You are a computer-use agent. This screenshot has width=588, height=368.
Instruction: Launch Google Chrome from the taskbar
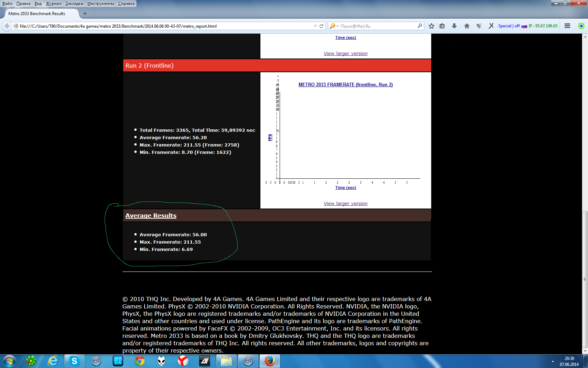coord(140,361)
